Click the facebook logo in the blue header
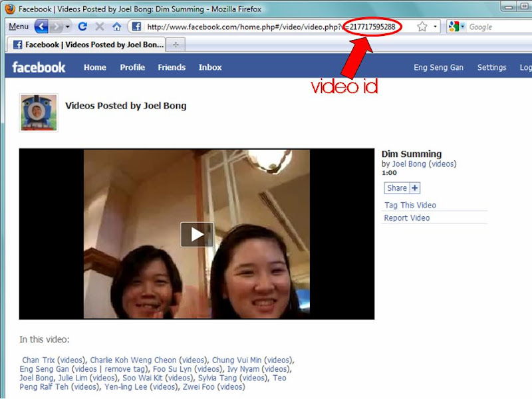Viewport: 532px width, 399px height. 39,67
